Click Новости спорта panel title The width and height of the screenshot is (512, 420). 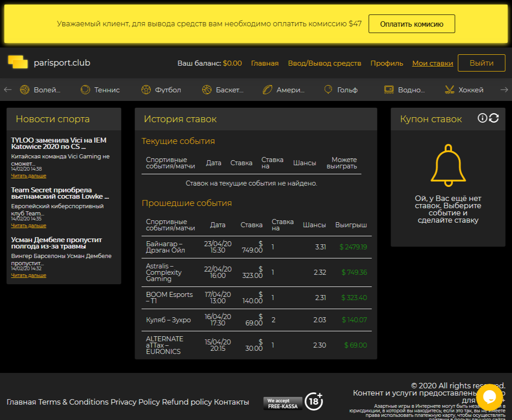pyautogui.click(x=53, y=119)
